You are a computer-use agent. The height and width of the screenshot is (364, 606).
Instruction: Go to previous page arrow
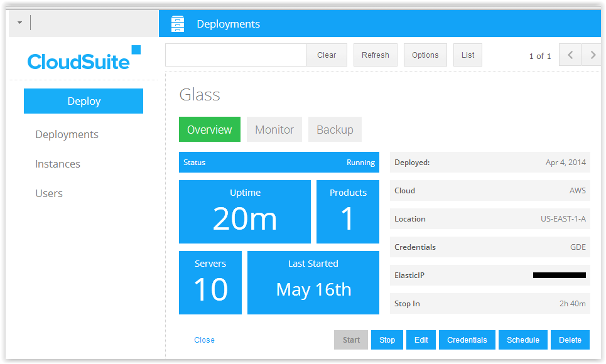[x=570, y=55]
